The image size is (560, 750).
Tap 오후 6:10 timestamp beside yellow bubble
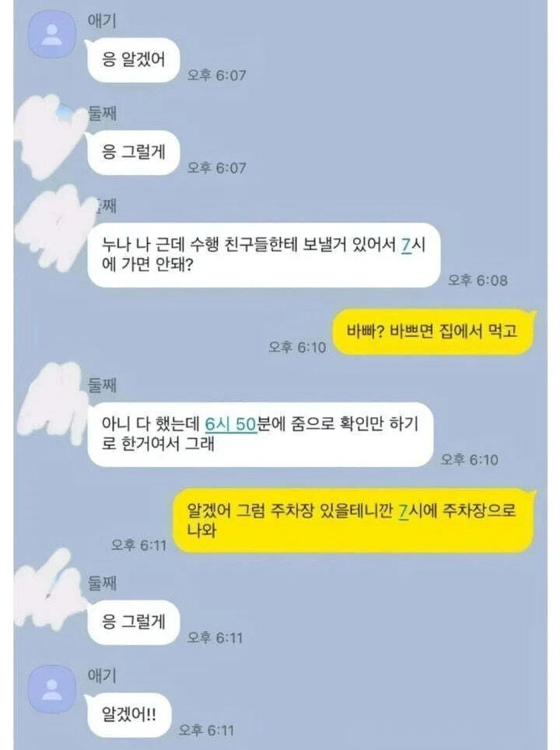[x=297, y=347]
